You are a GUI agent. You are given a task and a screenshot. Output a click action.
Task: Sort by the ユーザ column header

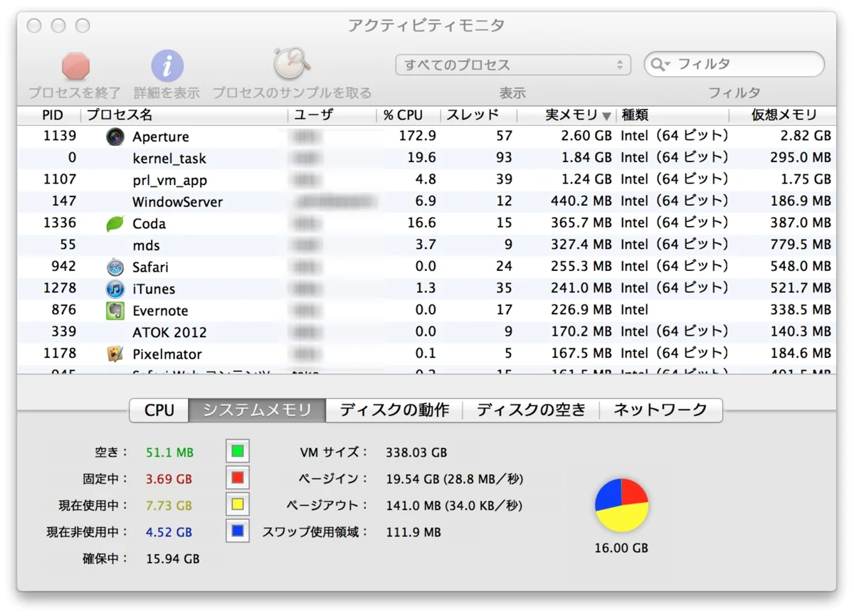click(333, 115)
